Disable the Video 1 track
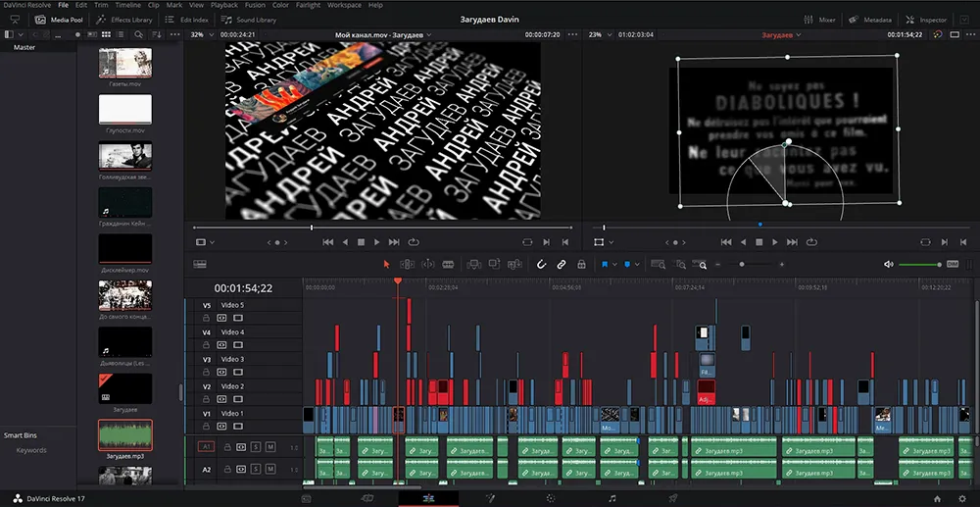The image size is (980, 507). [x=237, y=426]
